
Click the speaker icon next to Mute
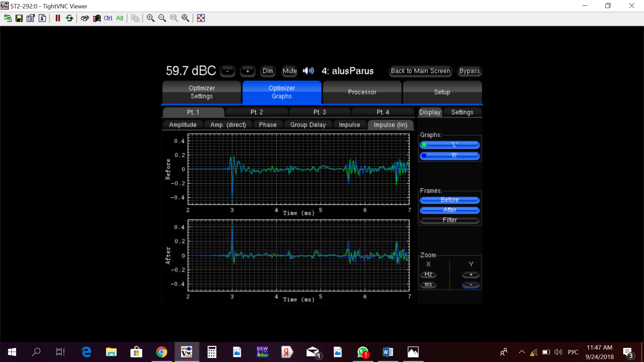(x=308, y=71)
